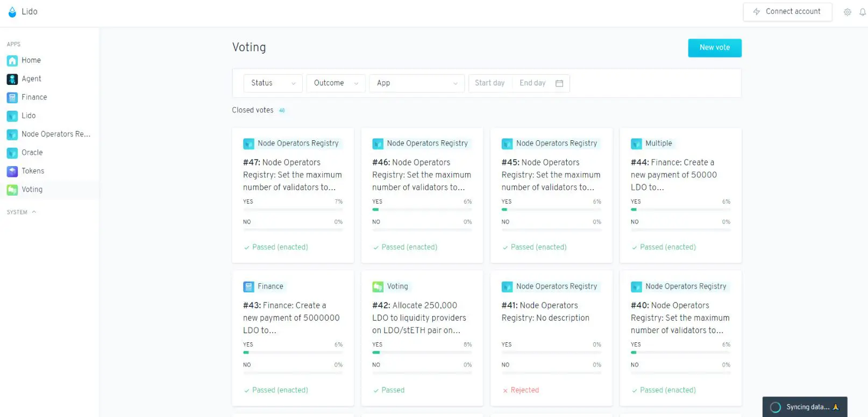Open the App filter dropdown

pyautogui.click(x=417, y=83)
